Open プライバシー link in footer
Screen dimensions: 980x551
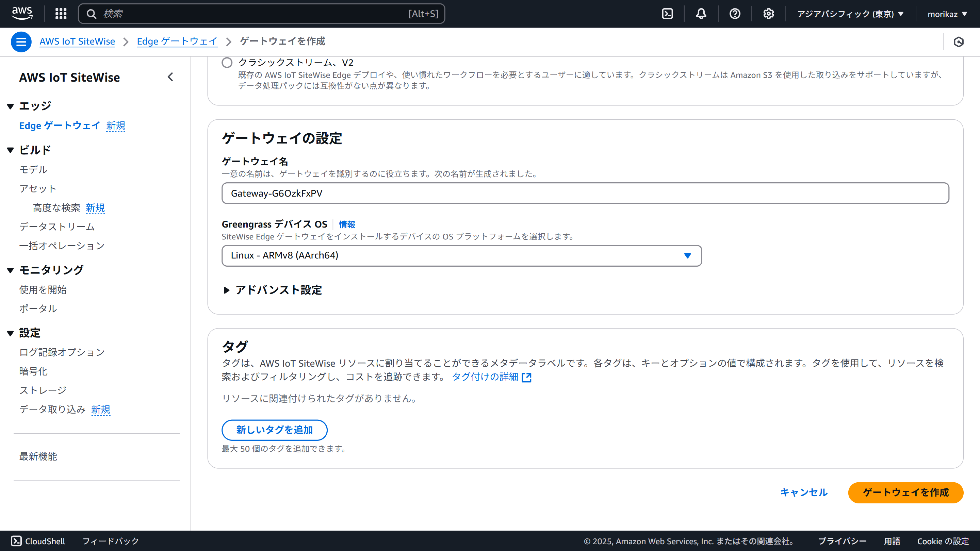click(842, 541)
